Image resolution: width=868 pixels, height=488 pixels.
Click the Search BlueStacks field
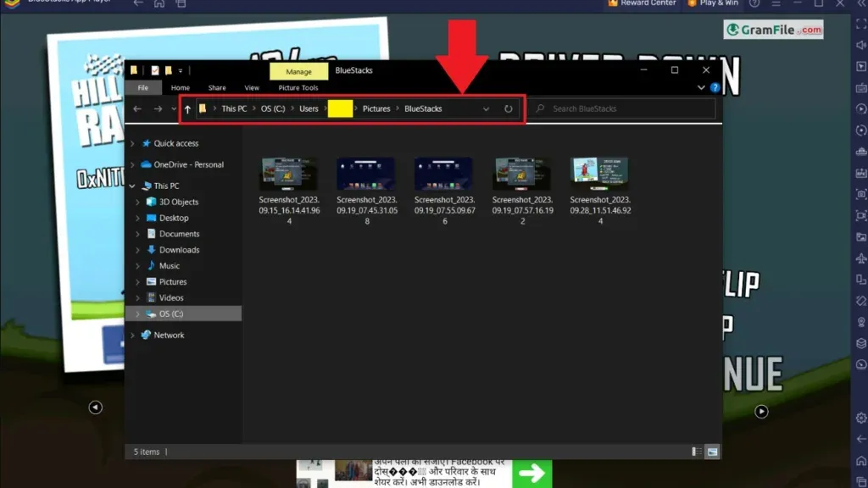(x=622, y=109)
